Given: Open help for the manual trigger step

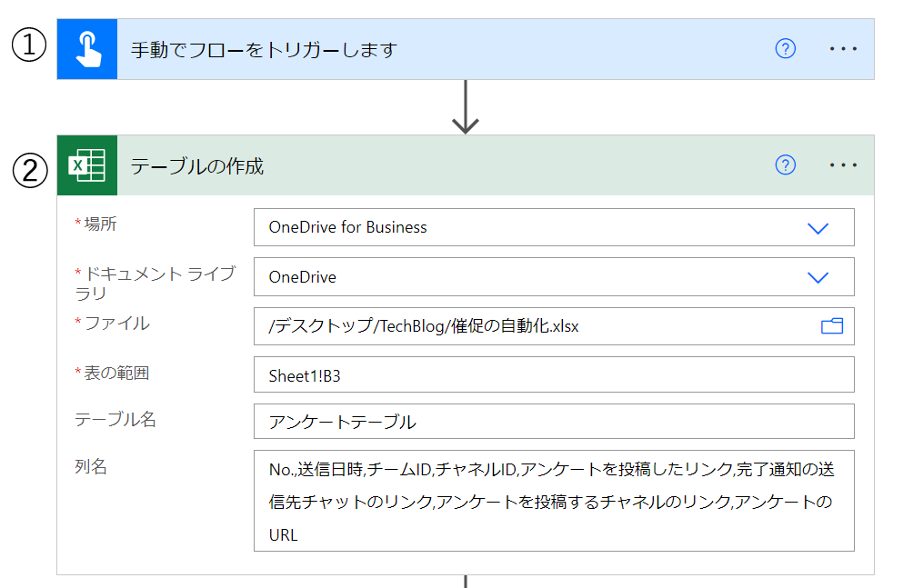Looking at the screenshot, I should pos(785,49).
